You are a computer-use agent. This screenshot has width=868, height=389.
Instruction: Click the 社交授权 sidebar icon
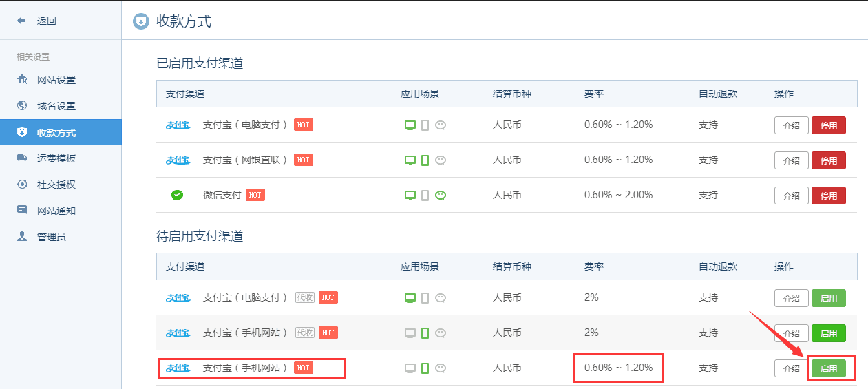click(22, 185)
